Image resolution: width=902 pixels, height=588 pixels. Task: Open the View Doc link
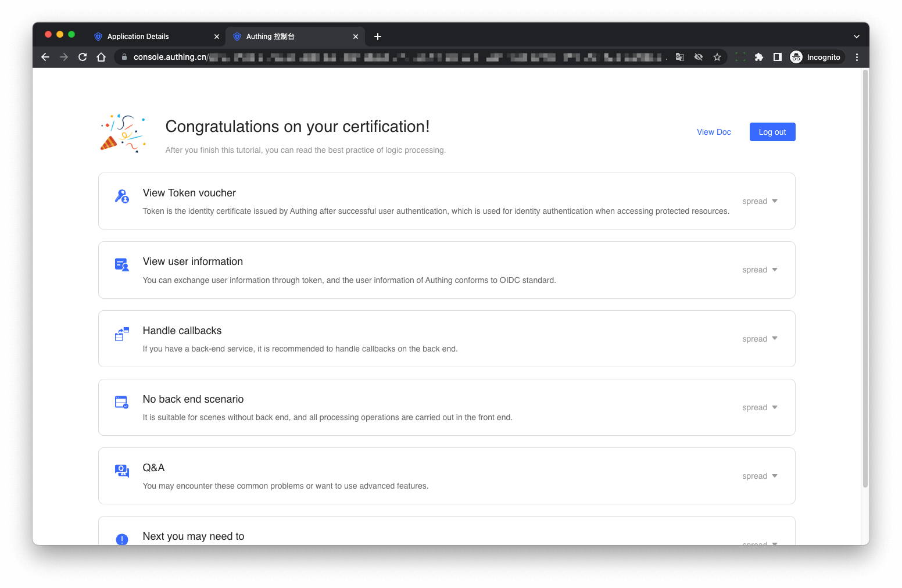(x=714, y=132)
